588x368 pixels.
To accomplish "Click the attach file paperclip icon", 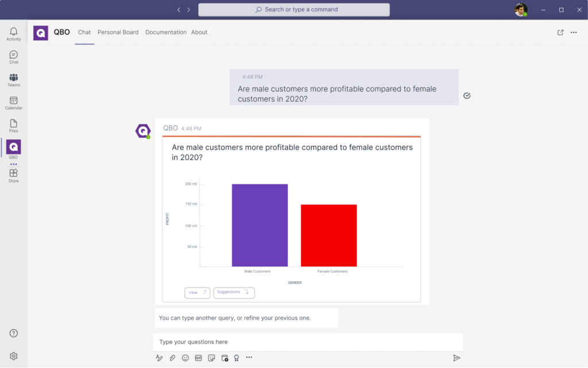I will (x=172, y=358).
